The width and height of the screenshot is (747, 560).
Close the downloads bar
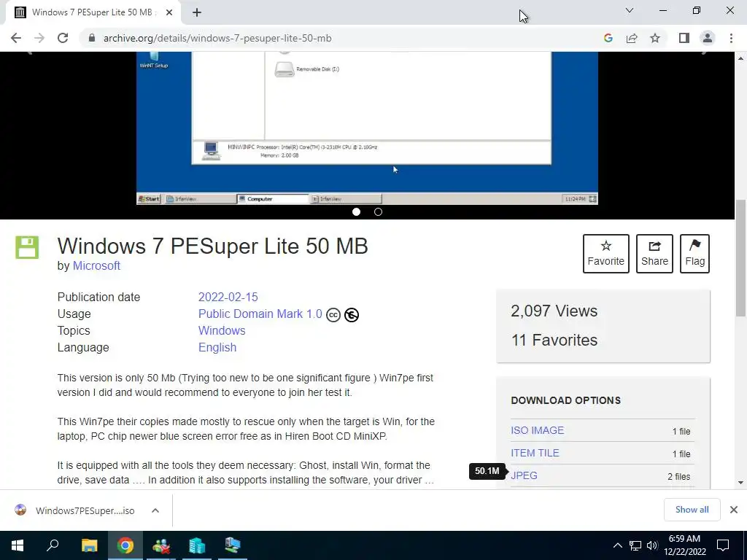tap(734, 510)
